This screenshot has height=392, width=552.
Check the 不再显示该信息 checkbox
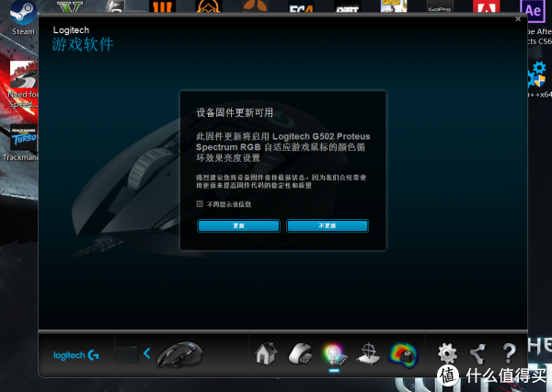(200, 204)
